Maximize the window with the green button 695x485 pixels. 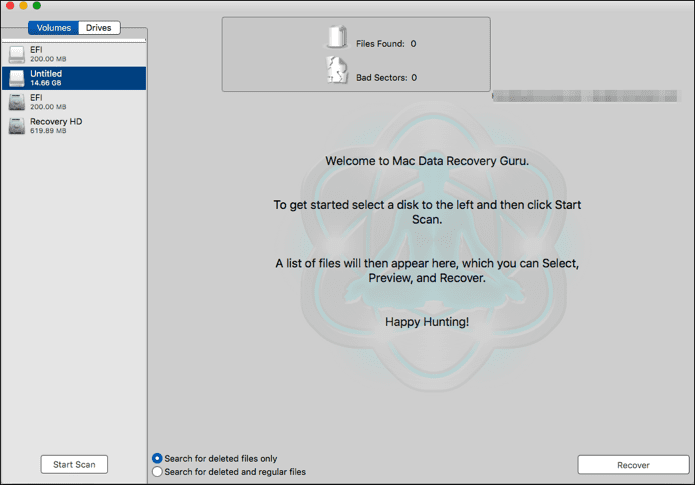(37, 5)
